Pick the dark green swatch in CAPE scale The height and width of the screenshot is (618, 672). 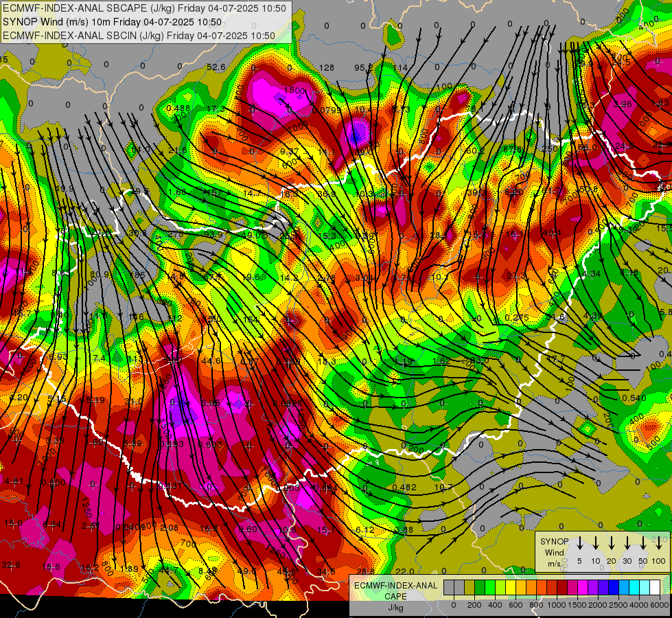tap(480, 587)
